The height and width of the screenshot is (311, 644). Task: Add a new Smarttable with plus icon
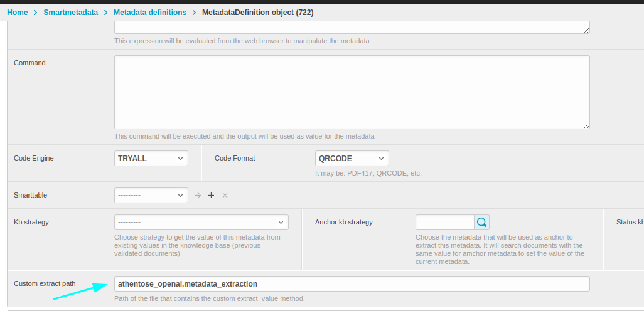point(211,196)
